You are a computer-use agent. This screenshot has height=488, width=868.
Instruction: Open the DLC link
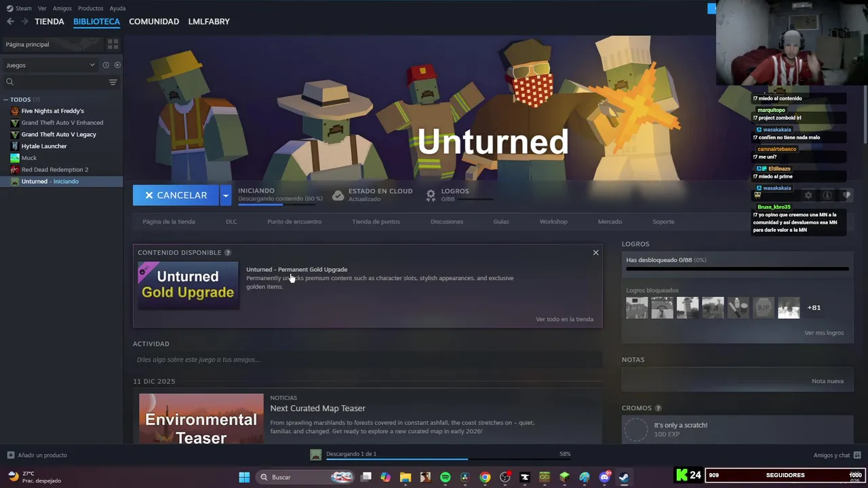pyautogui.click(x=231, y=222)
